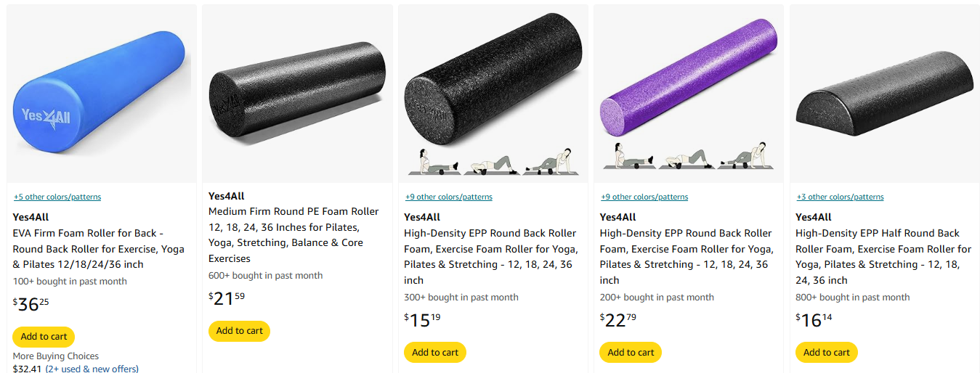Open the blue EVA foam roller image
Viewport: 980px width, 373px height.
(x=102, y=94)
